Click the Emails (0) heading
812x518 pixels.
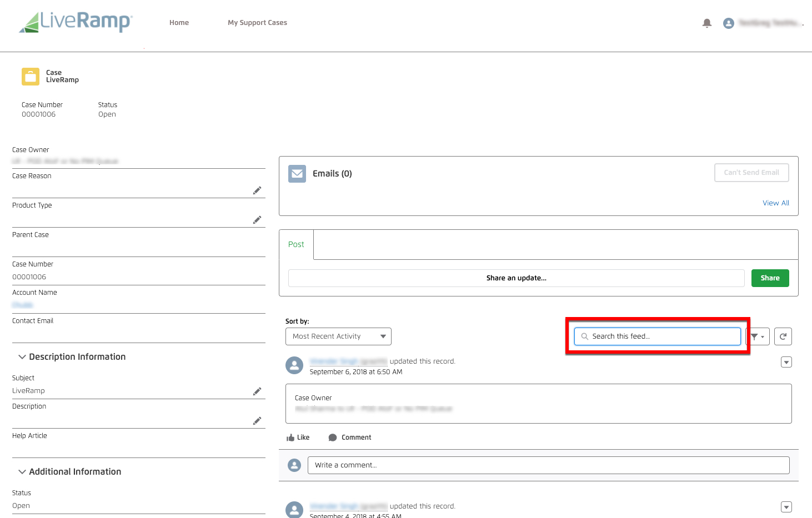pos(332,174)
